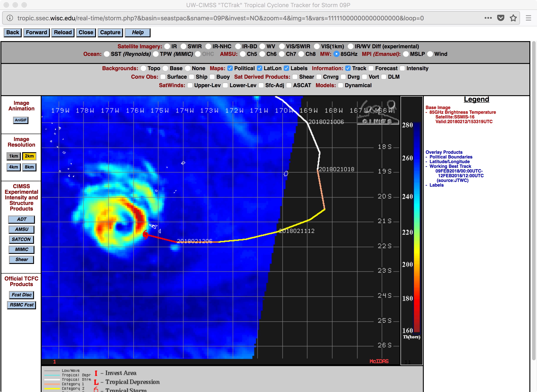Select TPW (MIMIC) ocean product
This screenshot has height=392, width=537.
pos(156,54)
